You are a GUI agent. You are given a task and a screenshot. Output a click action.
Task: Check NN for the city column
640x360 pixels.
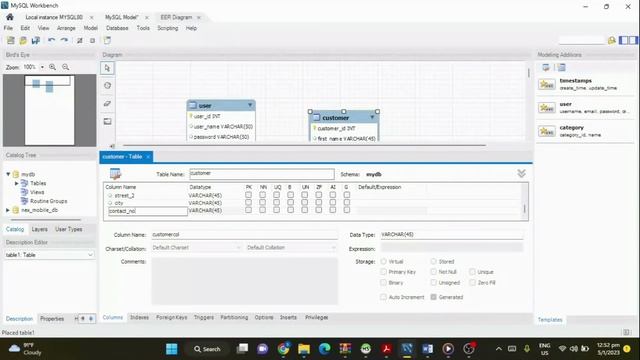pyautogui.click(x=262, y=202)
